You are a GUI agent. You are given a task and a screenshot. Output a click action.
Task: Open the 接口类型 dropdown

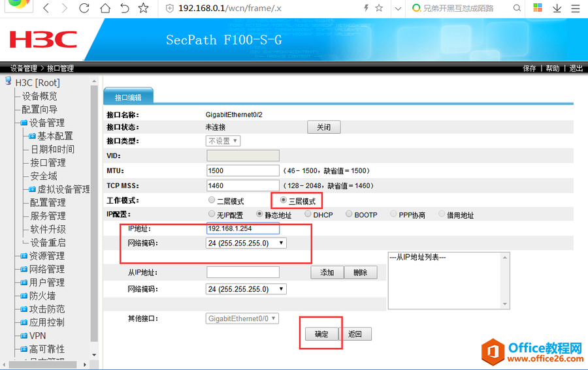click(223, 141)
